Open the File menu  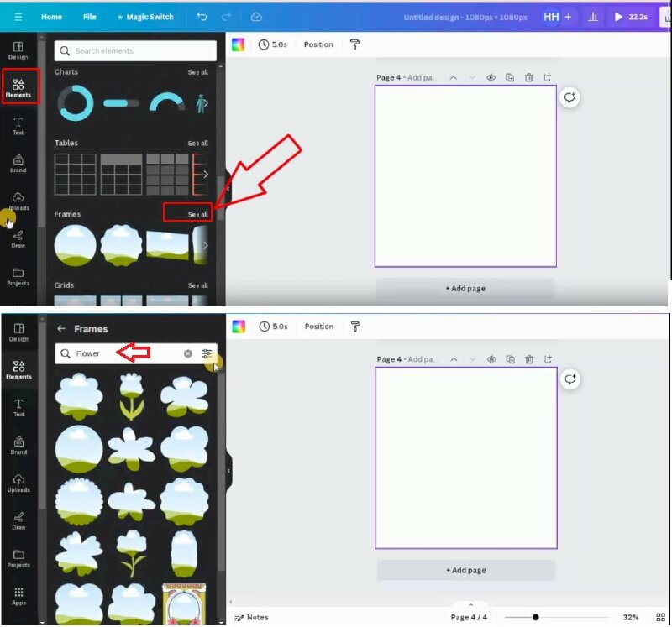click(90, 17)
